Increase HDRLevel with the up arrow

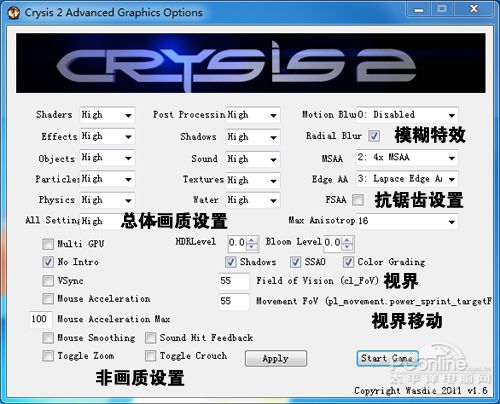[252, 239]
